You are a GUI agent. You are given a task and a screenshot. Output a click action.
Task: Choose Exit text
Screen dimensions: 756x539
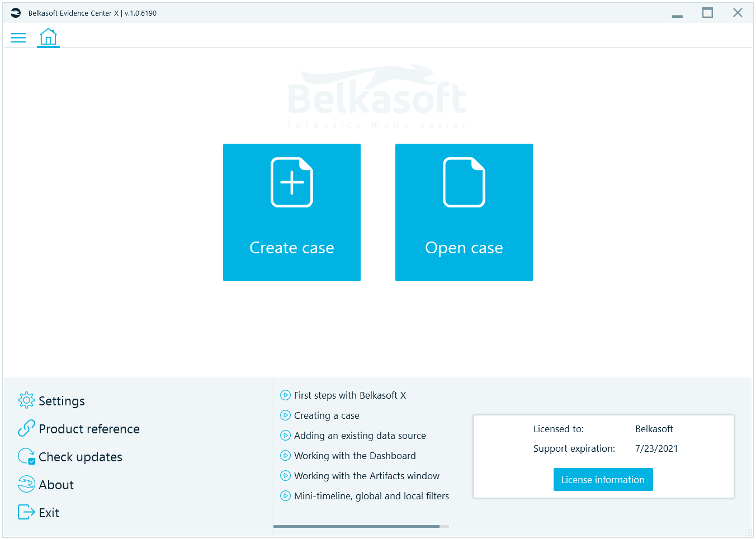pyautogui.click(x=49, y=513)
